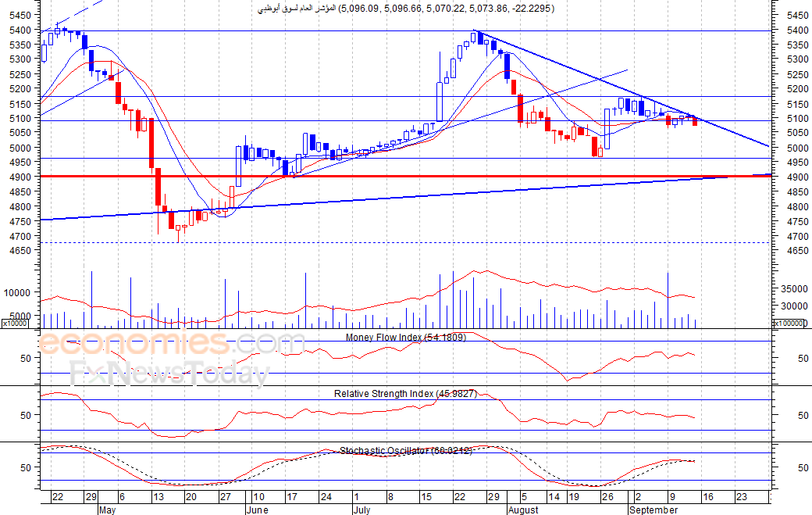The height and width of the screenshot is (515, 812).
Task: Click 5450 on the right price axis
Action: point(797,16)
